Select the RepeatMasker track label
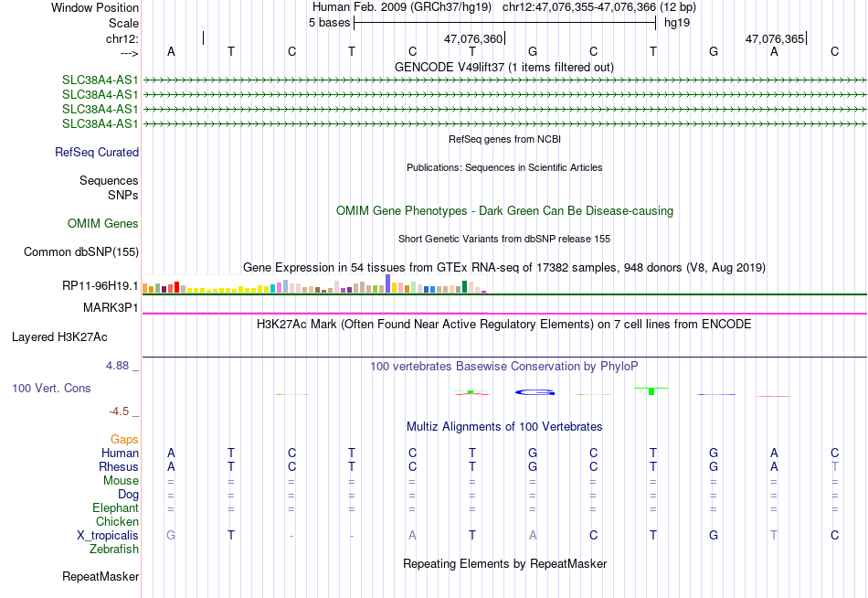The image size is (868, 598). [x=101, y=576]
